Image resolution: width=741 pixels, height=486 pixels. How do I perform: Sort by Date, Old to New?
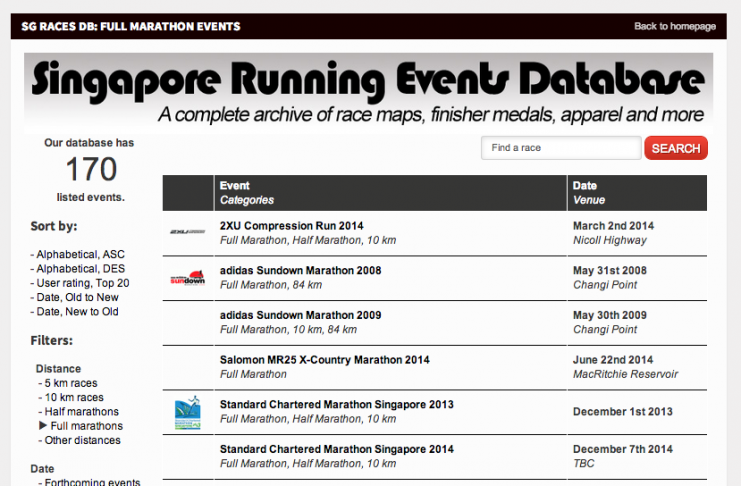tap(77, 297)
